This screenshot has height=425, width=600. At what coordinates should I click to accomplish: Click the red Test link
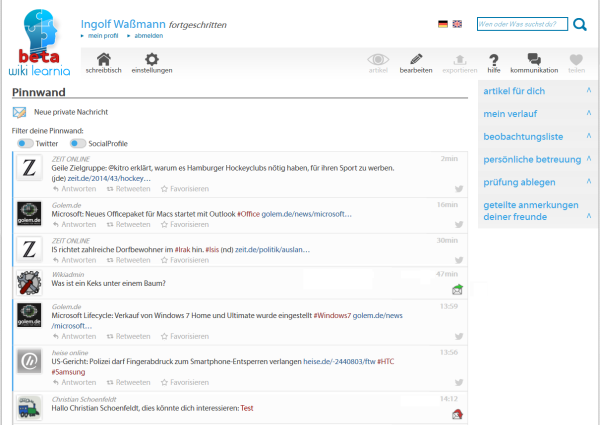247,408
